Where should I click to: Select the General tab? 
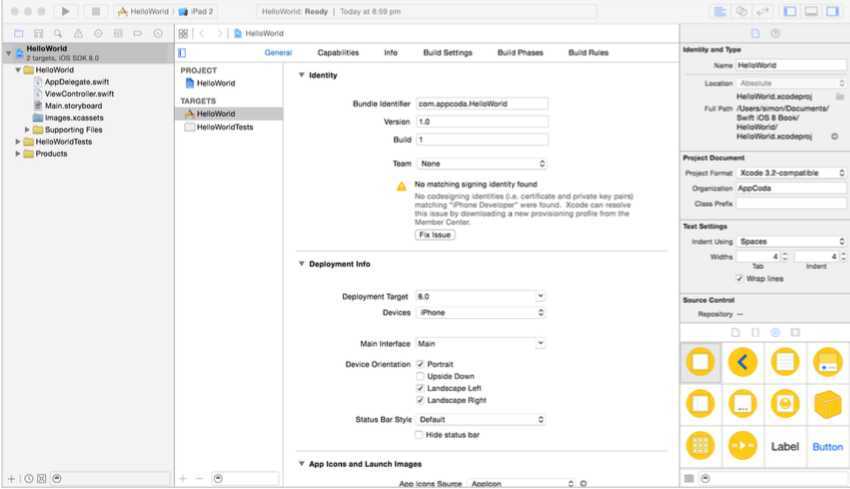tap(278, 53)
